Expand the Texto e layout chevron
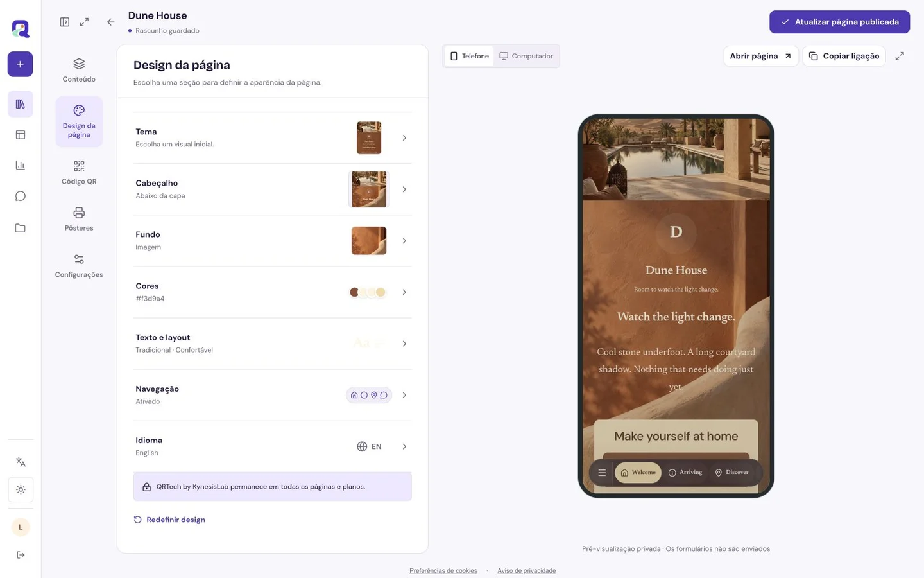The width and height of the screenshot is (924, 578). point(404,344)
